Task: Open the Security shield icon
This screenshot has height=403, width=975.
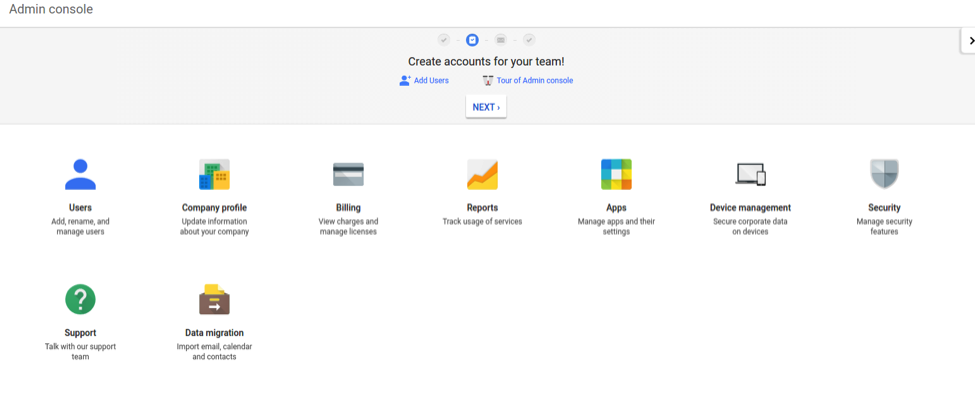Action: click(884, 174)
